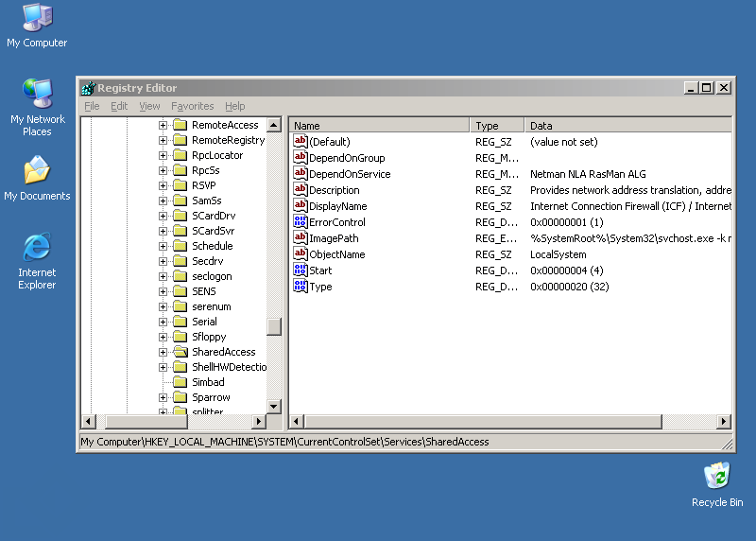The image size is (756, 541).
Task: Sort values by Name column header
Action: click(379, 126)
